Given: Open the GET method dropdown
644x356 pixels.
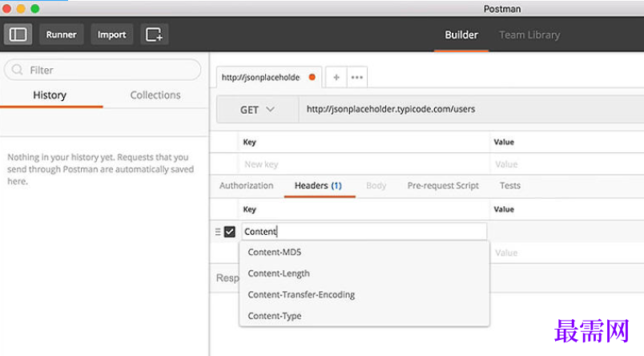Looking at the screenshot, I should [257, 110].
